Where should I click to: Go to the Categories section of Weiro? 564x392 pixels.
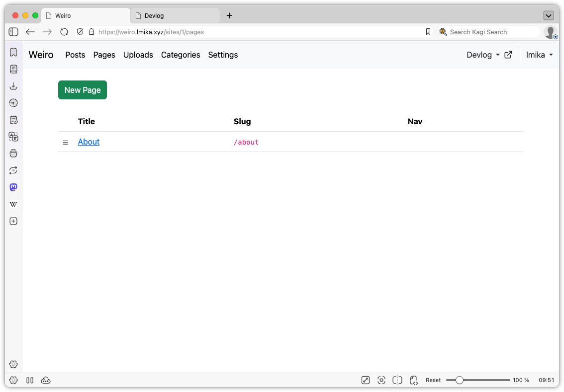pyautogui.click(x=181, y=55)
